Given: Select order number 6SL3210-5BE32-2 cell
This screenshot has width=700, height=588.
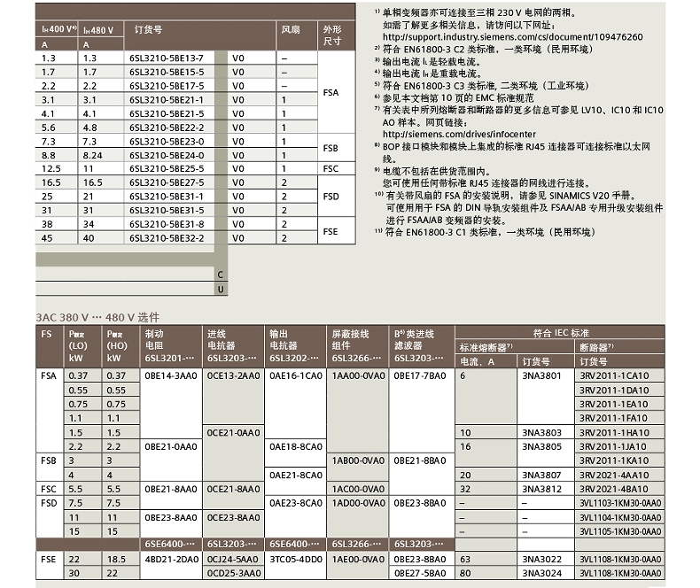Looking at the screenshot, I should tap(168, 237).
